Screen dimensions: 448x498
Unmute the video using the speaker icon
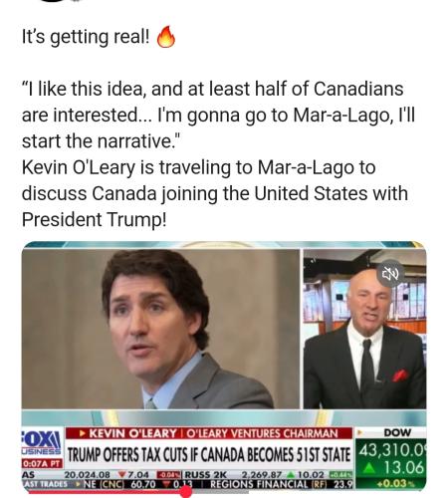coord(391,274)
